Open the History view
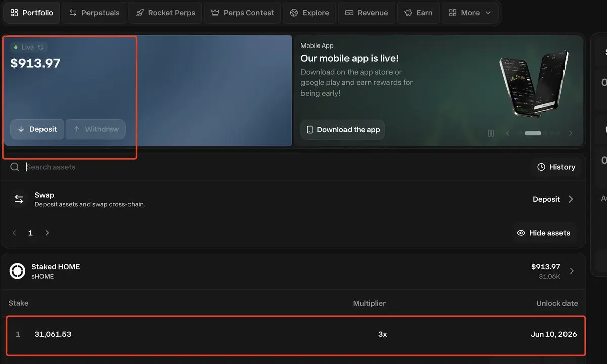 (x=556, y=167)
